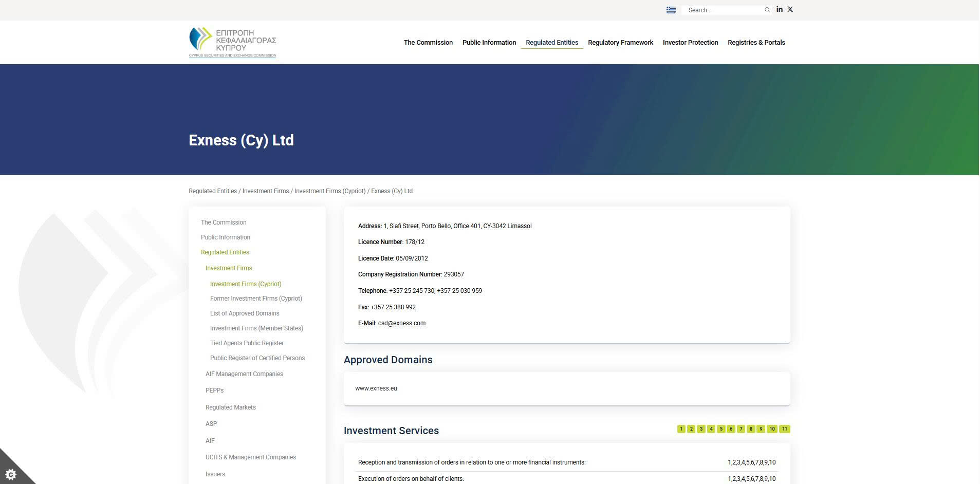This screenshot has height=484, width=980.
Task: Click the search magnifier icon
Action: [767, 10]
